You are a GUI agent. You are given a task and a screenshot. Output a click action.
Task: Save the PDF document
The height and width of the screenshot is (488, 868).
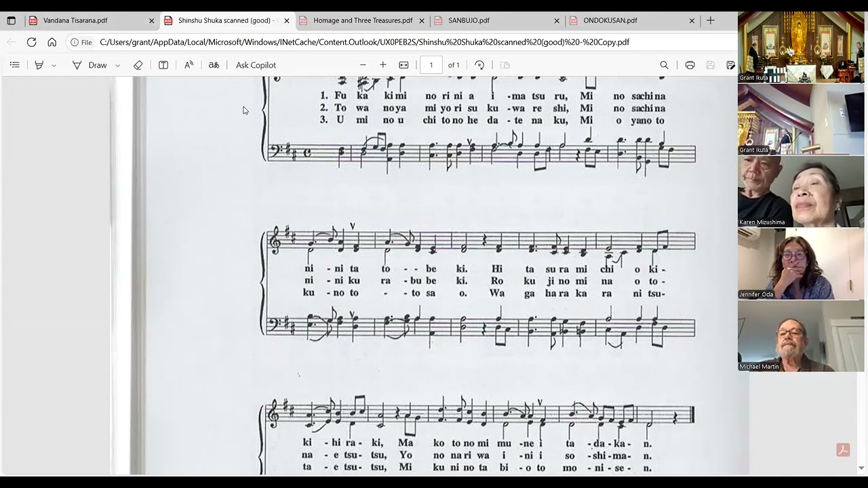[x=710, y=65]
